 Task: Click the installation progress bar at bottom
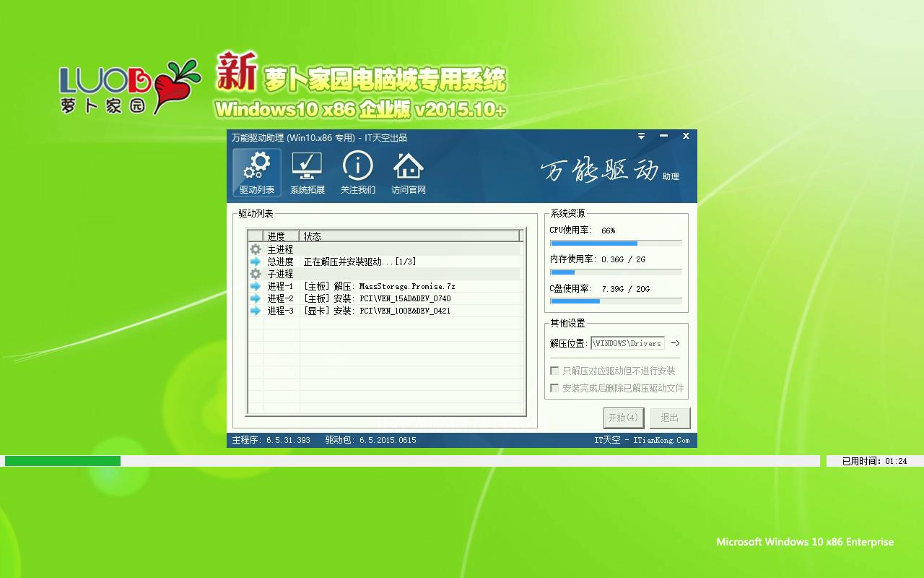tap(412, 461)
